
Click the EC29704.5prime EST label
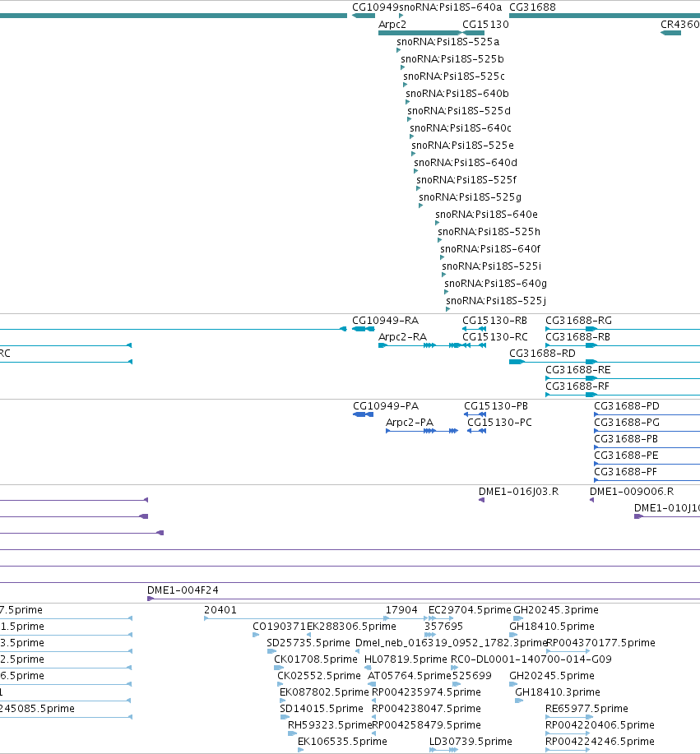click(470, 610)
